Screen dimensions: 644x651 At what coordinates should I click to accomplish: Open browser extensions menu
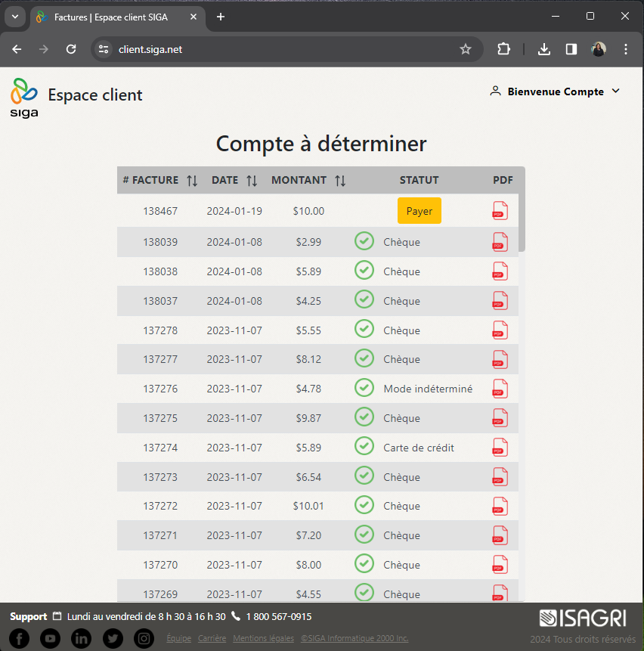click(x=503, y=49)
